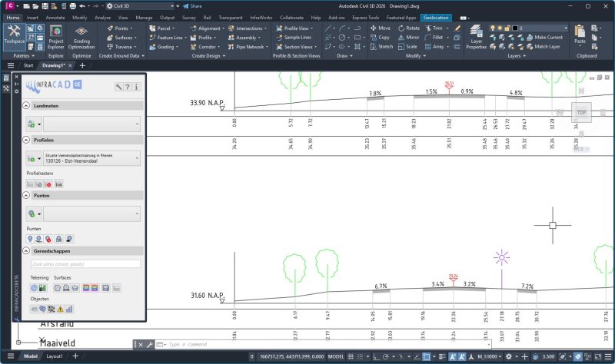615x364 pixels.
Task: Open the Punten empty combo box
Action: [91, 214]
